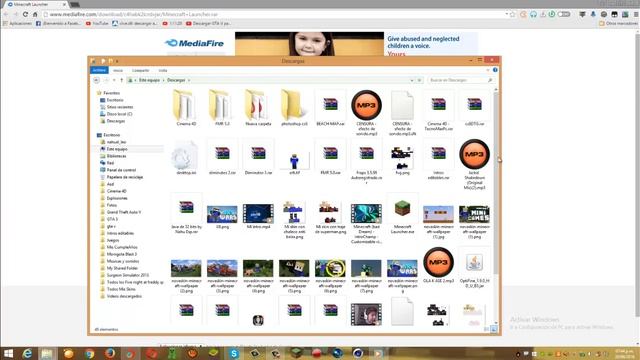Click the refresh button beside address bar
This screenshot has width=640, height=360.
tap(420, 80)
